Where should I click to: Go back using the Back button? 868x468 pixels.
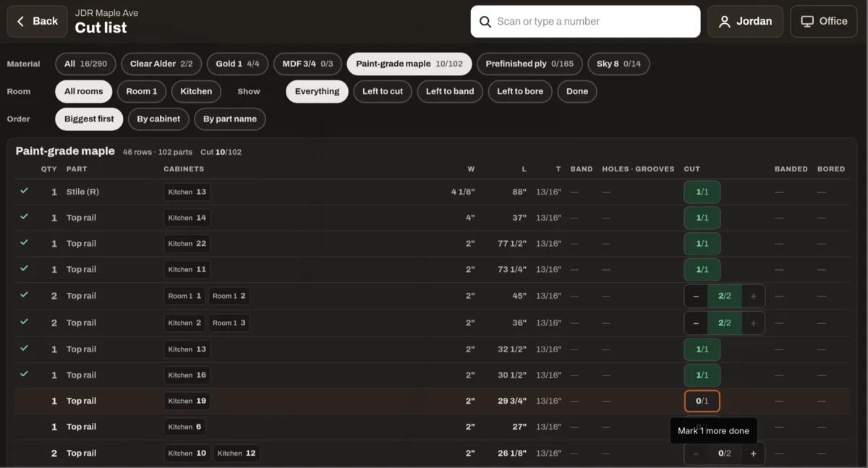click(x=37, y=22)
